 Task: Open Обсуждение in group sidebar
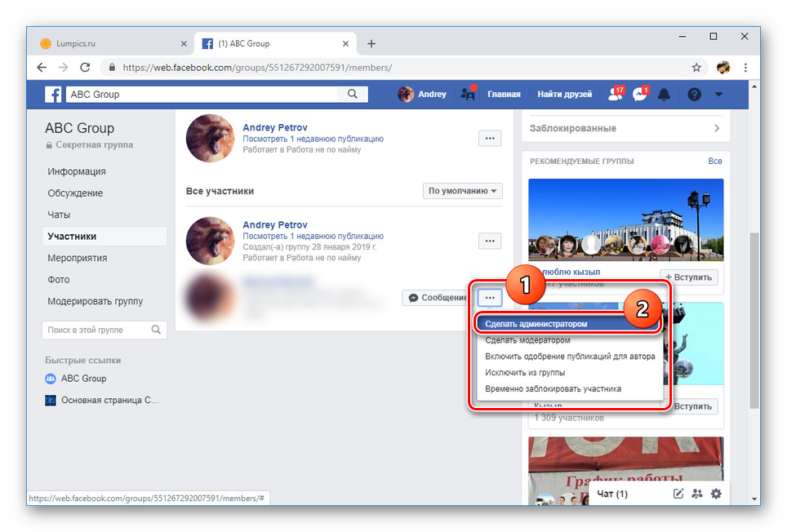point(75,193)
